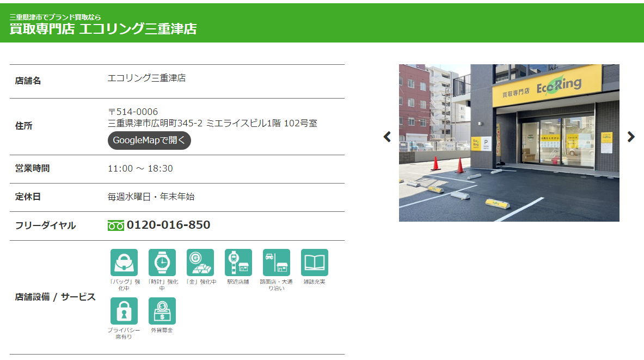The height and width of the screenshot is (360, 644).
Task: Show the previous store photo
Action: pyautogui.click(x=387, y=137)
